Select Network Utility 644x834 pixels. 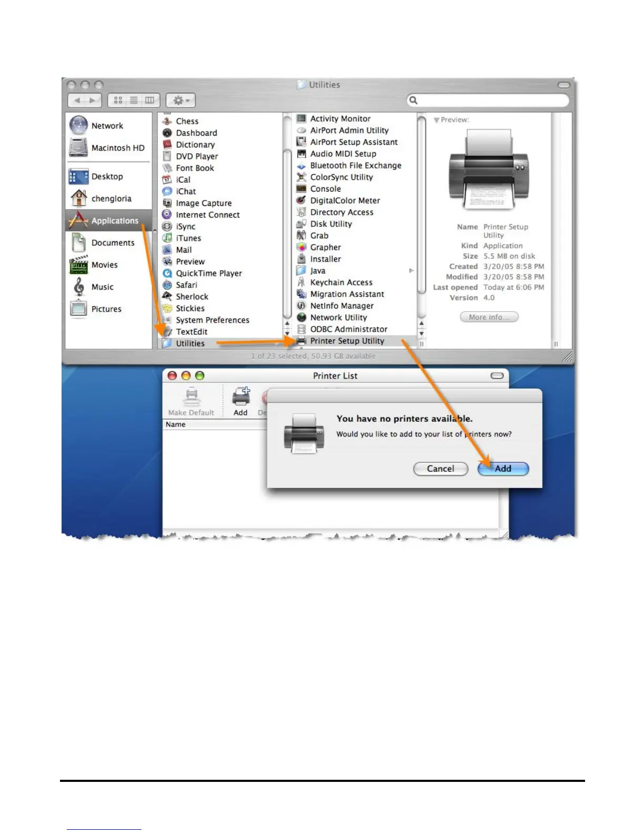click(x=331, y=317)
